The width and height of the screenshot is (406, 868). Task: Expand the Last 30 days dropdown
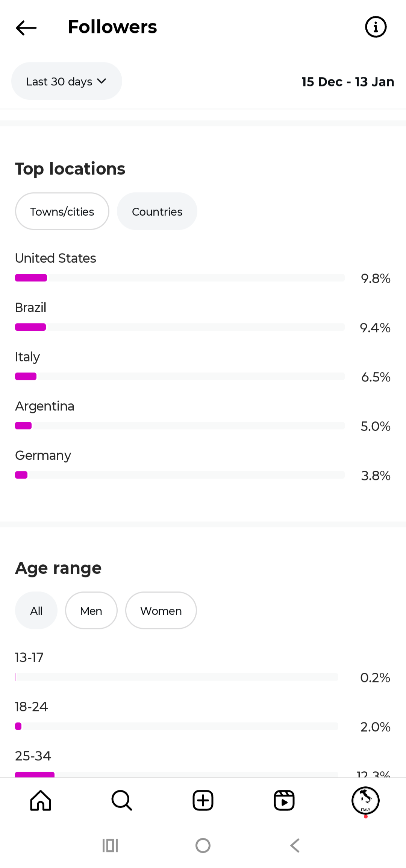point(67,81)
